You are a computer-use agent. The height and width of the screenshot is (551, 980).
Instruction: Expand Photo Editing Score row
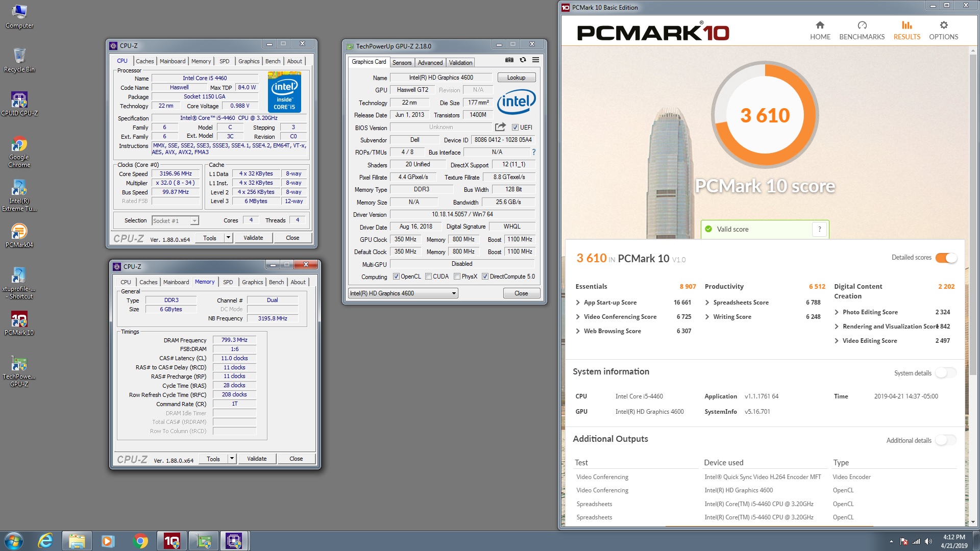(837, 312)
